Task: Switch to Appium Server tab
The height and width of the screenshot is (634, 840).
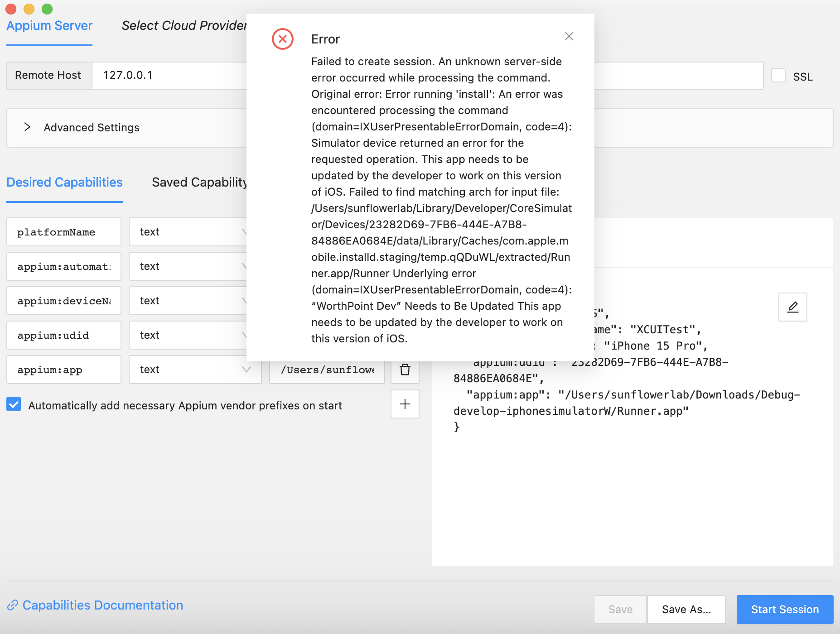Action: pyautogui.click(x=49, y=25)
